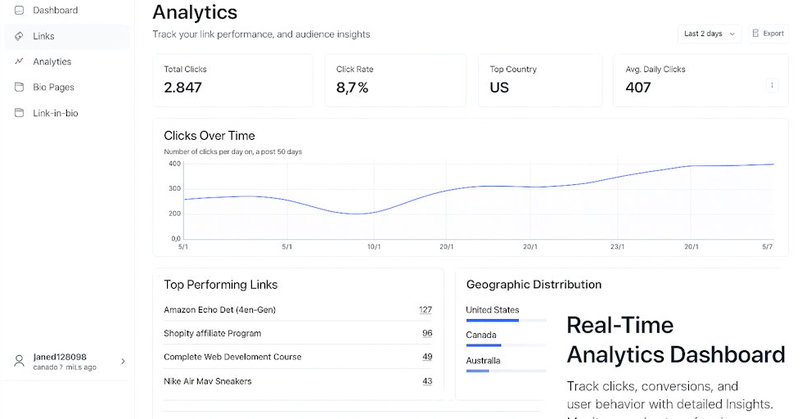
Task: Click the 23/1 axis date label
Action: pos(617,247)
